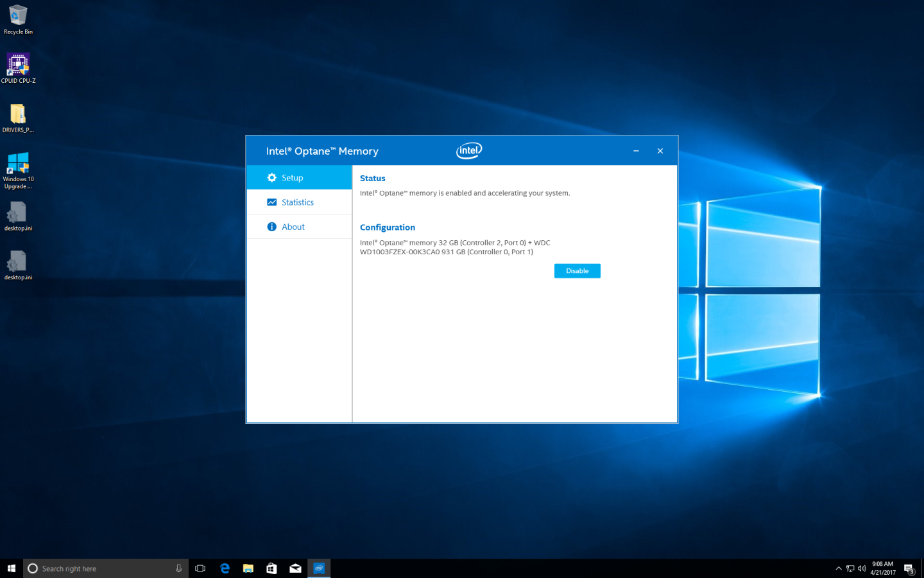This screenshot has height=578, width=924.
Task: Expand the hidden icons chevron in system tray
Action: point(839,568)
